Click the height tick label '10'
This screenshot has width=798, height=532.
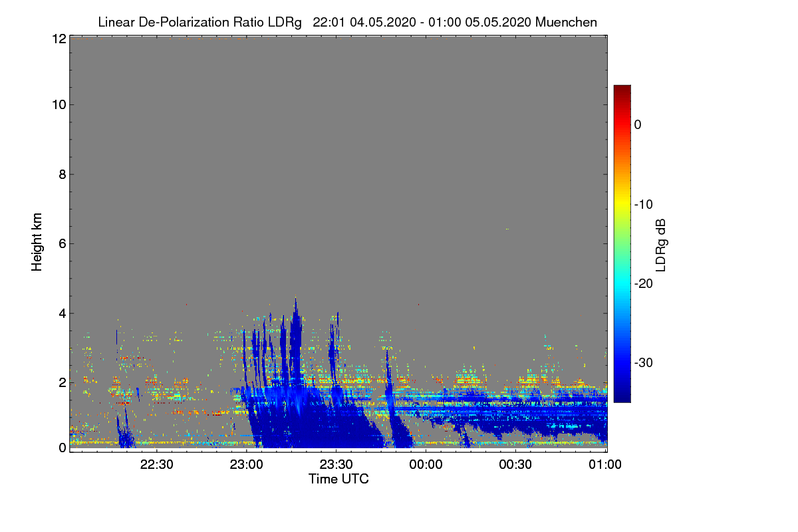pos(59,104)
